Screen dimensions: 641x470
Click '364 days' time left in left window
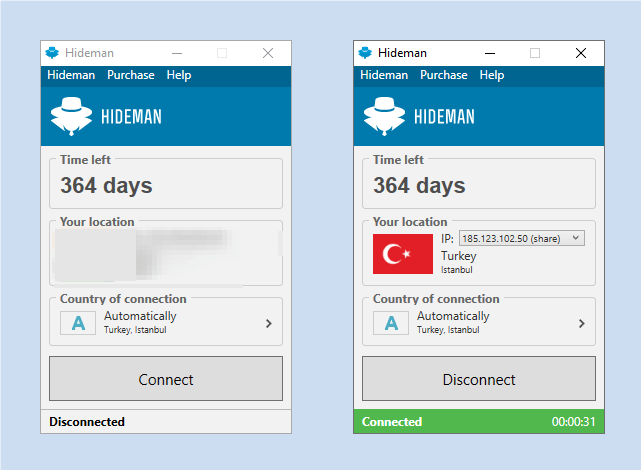(x=106, y=186)
